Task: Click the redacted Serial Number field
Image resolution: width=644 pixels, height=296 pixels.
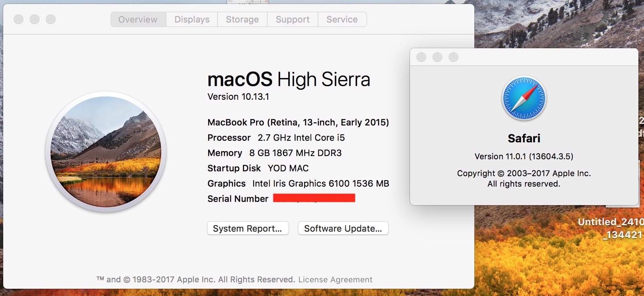Action: [314, 198]
